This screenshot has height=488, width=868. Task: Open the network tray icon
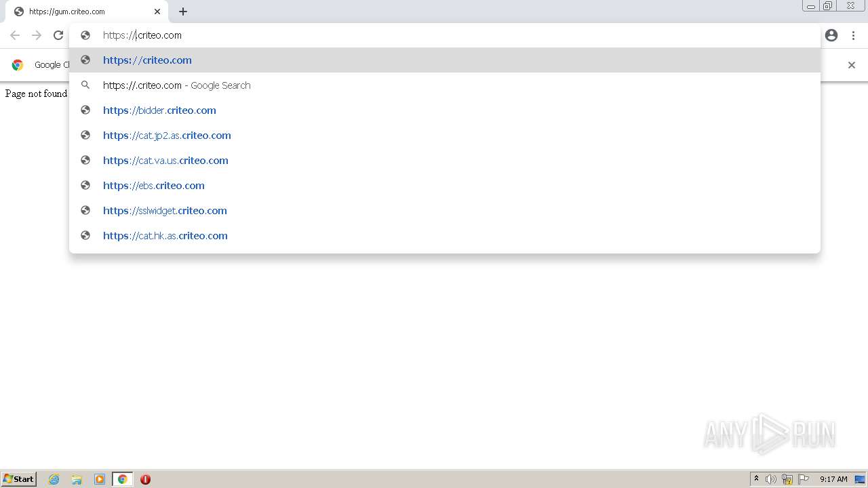pos(787,479)
